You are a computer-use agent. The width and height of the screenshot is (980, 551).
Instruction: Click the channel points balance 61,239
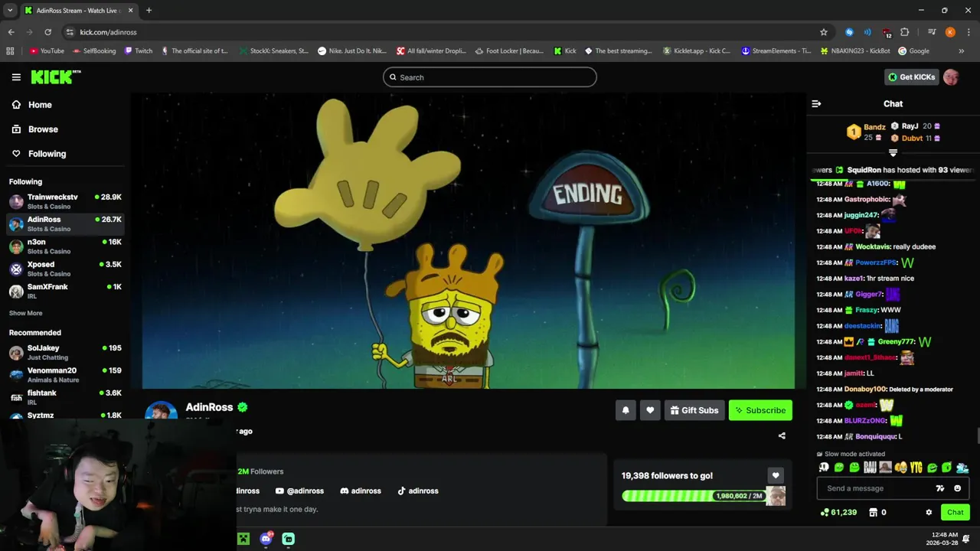[838, 513]
